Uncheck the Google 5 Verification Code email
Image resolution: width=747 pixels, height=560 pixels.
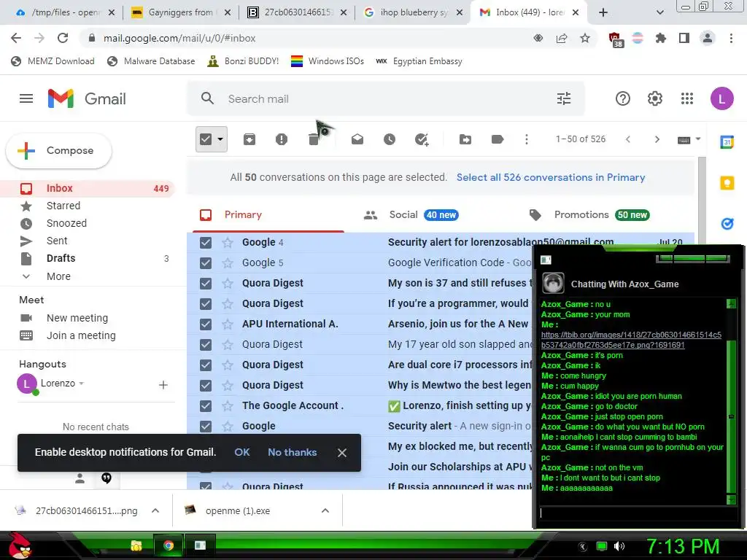click(206, 262)
